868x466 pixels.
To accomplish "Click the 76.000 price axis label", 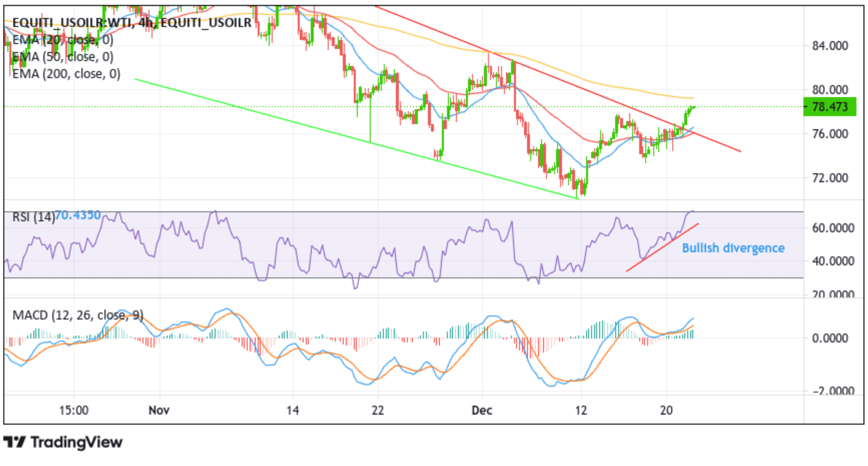I will [x=830, y=134].
